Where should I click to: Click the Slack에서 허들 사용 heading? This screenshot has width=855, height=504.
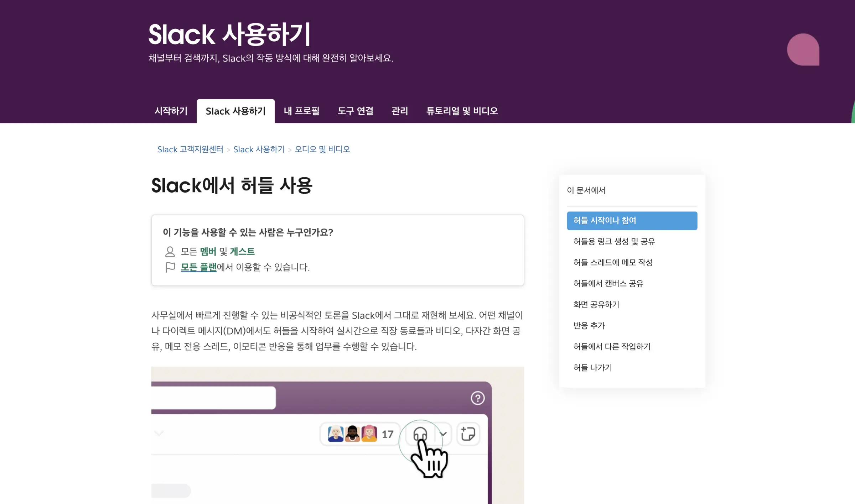(x=232, y=186)
